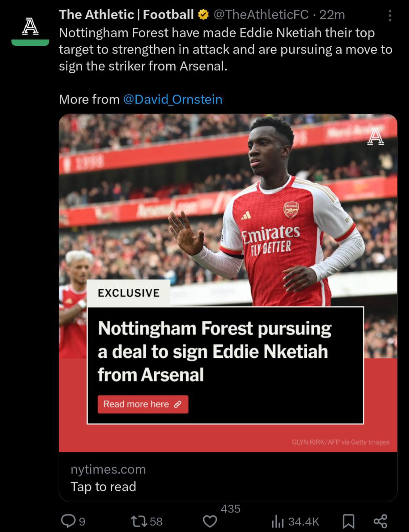This screenshot has width=409, height=532.
Task: Share the tweet via share icon
Action: tap(380, 521)
